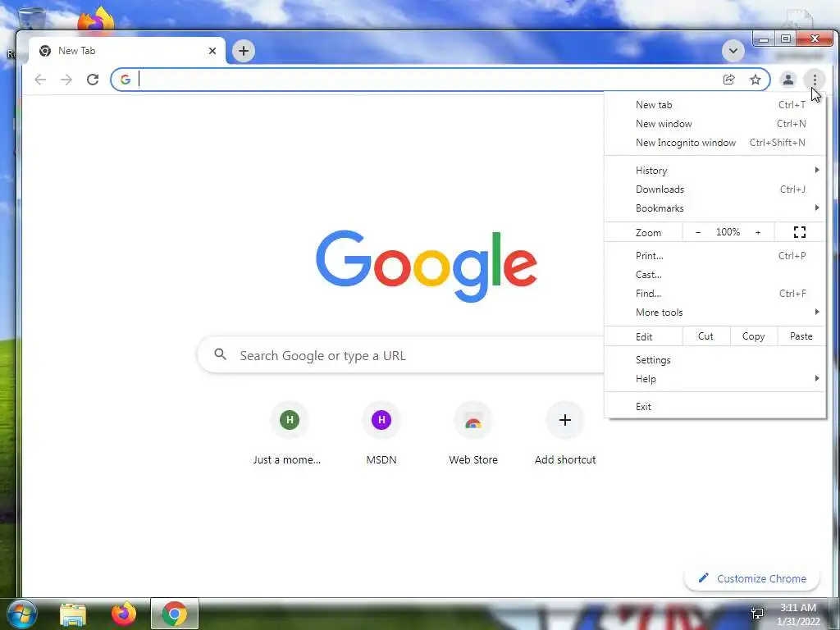This screenshot has width=840, height=630.
Task: Click the Chrome three-dot menu icon
Action: click(815, 80)
